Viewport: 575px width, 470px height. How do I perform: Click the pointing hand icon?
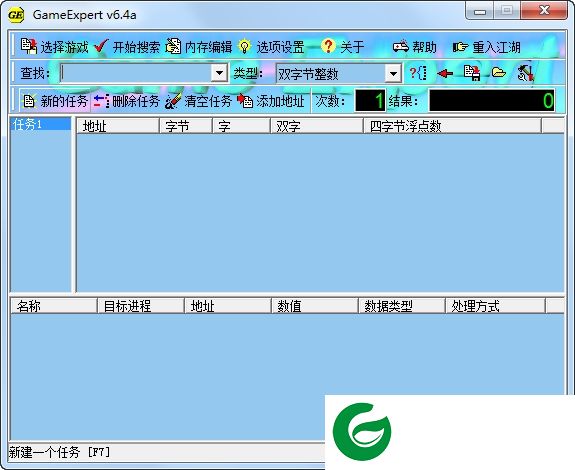[x=460, y=47]
